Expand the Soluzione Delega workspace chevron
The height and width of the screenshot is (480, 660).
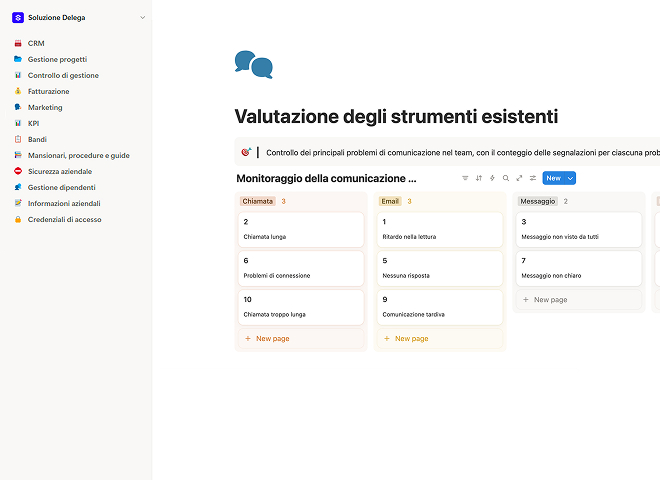(143, 18)
